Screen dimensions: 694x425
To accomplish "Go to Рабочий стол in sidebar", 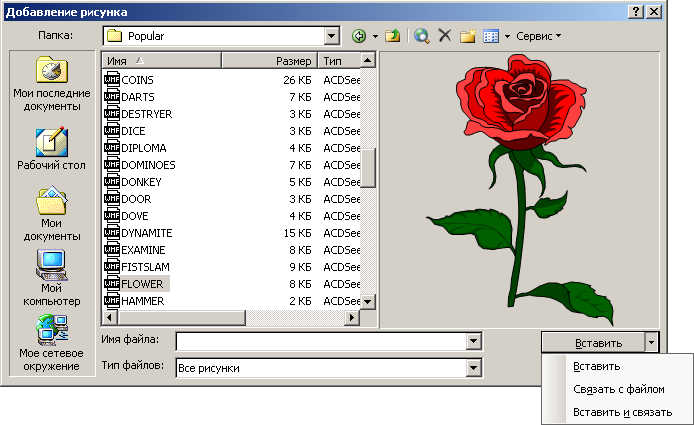I will point(51,149).
